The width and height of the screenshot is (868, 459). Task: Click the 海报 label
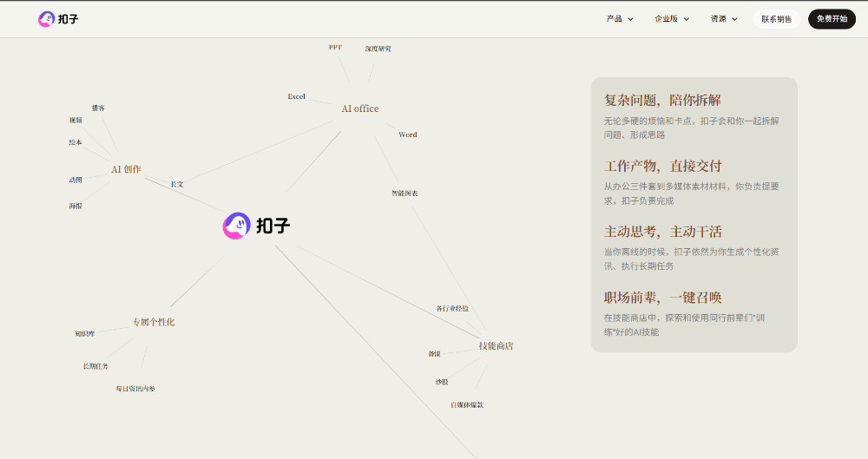(x=76, y=206)
